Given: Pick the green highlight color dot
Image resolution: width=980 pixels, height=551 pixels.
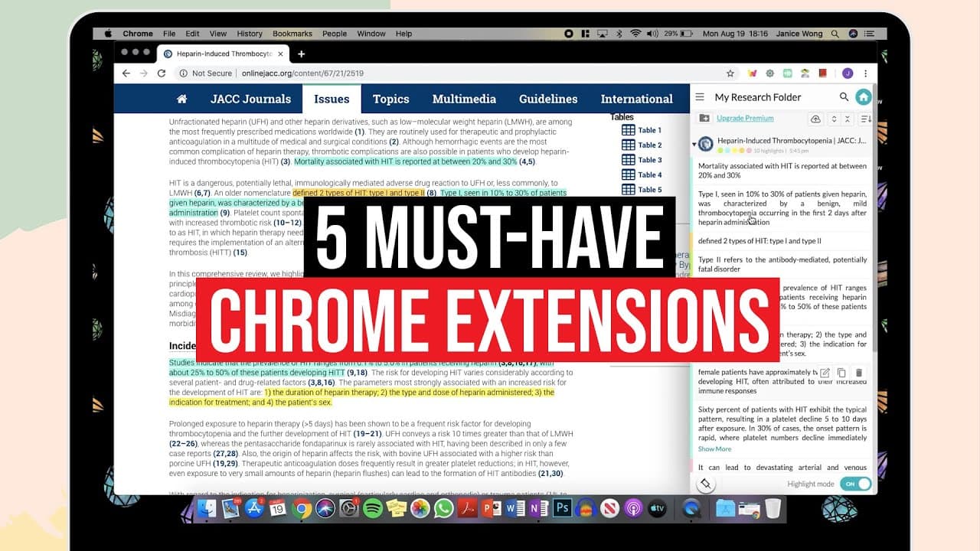Looking at the screenshot, I should (720, 151).
